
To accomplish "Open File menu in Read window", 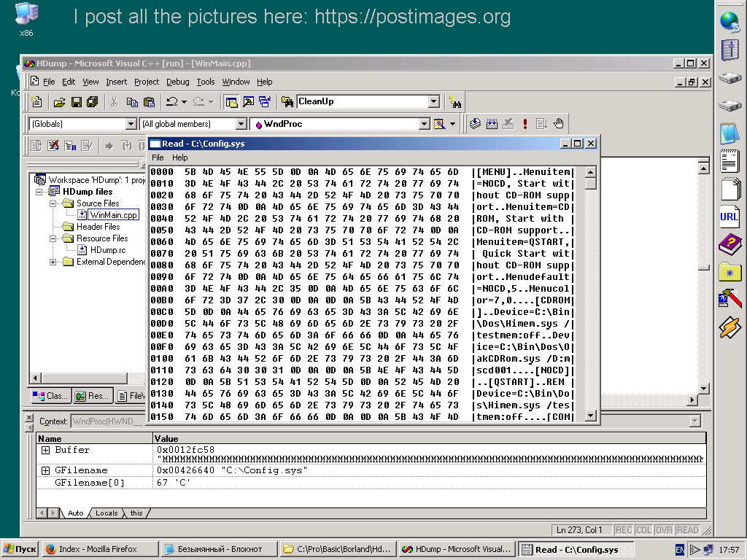I will (158, 157).
